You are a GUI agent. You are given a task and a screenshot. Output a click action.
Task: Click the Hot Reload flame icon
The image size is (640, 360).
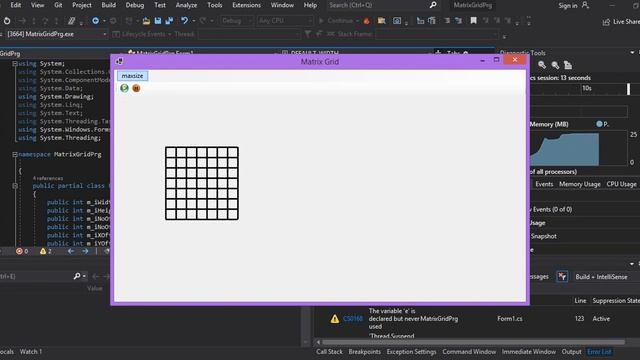click(x=367, y=21)
